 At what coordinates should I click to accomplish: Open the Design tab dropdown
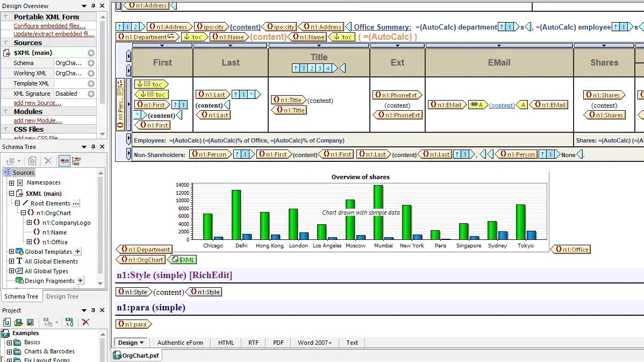[142, 343]
